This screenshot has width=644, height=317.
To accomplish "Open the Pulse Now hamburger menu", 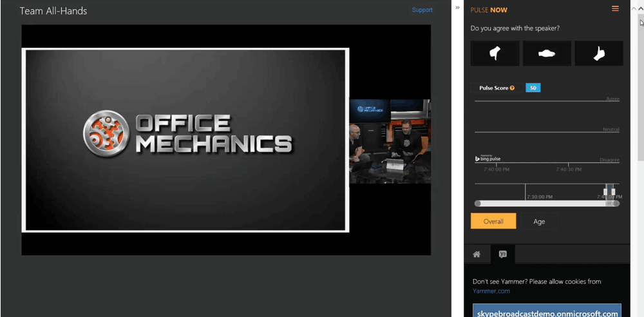I will [x=615, y=9].
